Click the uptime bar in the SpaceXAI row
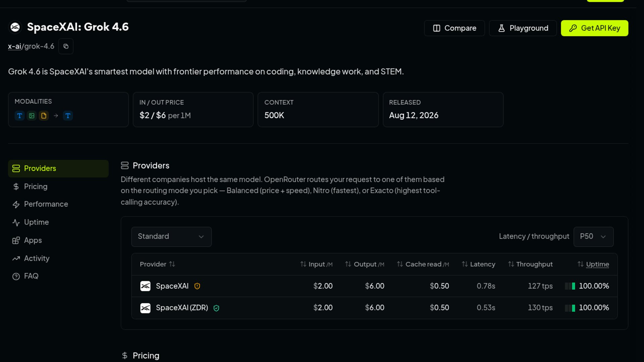 (x=570, y=286)
